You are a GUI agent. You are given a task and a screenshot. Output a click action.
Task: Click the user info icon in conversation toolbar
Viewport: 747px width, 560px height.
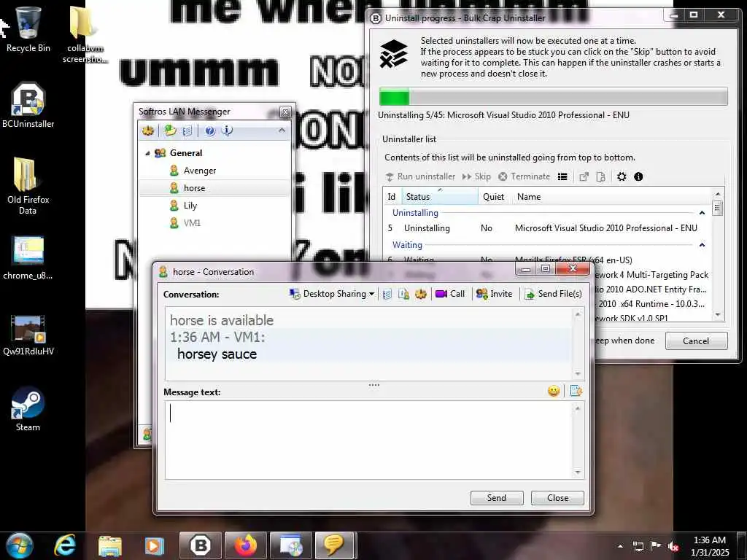click(403, 295)
